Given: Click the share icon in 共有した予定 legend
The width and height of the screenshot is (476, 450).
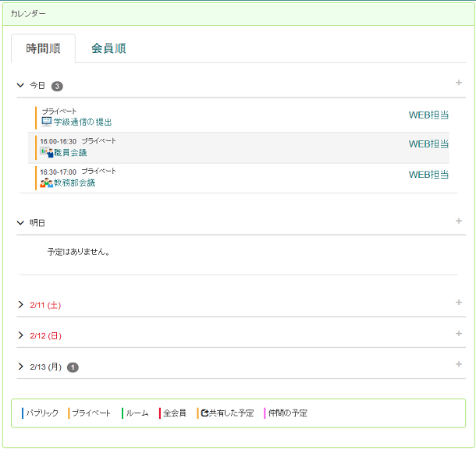Looking at the screenshot, I should [x=204, y=413].
